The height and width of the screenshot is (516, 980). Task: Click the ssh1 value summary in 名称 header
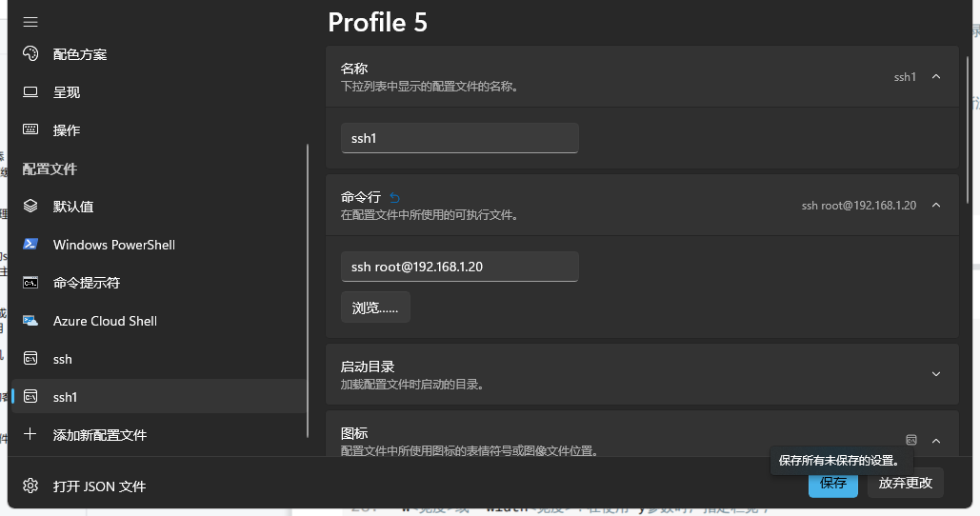905,77
